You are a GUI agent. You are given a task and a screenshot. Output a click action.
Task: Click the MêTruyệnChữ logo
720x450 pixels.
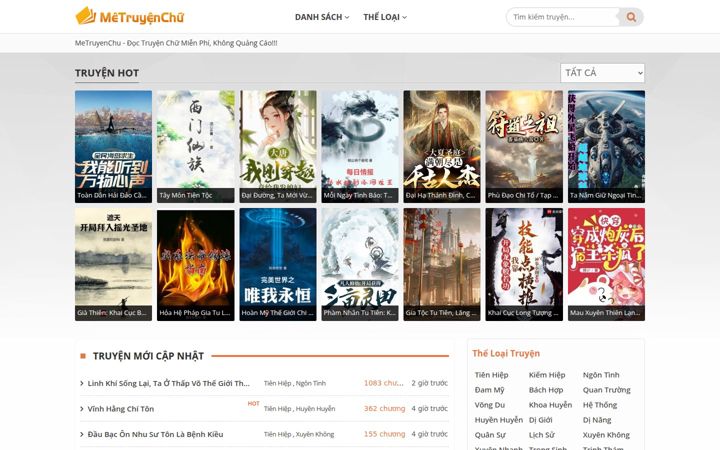[x=129, y=16]
